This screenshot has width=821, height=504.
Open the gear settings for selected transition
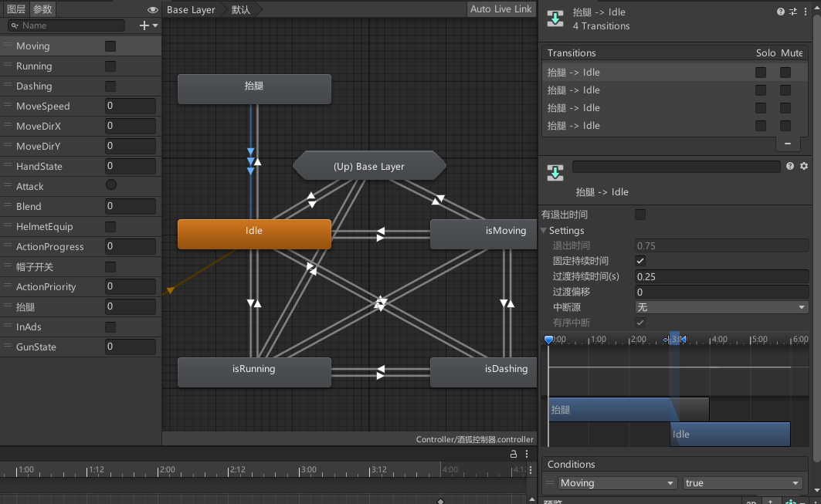804,166
